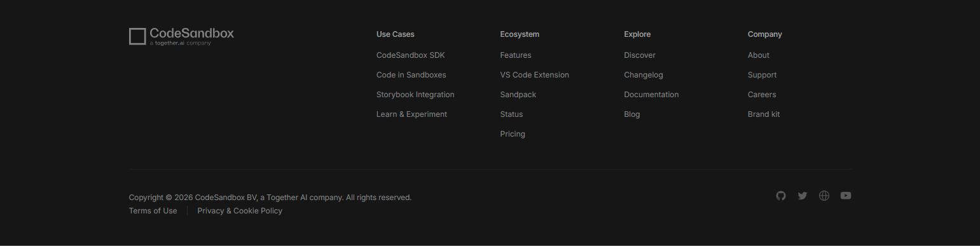Open the Brand kit link

(x=764, y=114)
